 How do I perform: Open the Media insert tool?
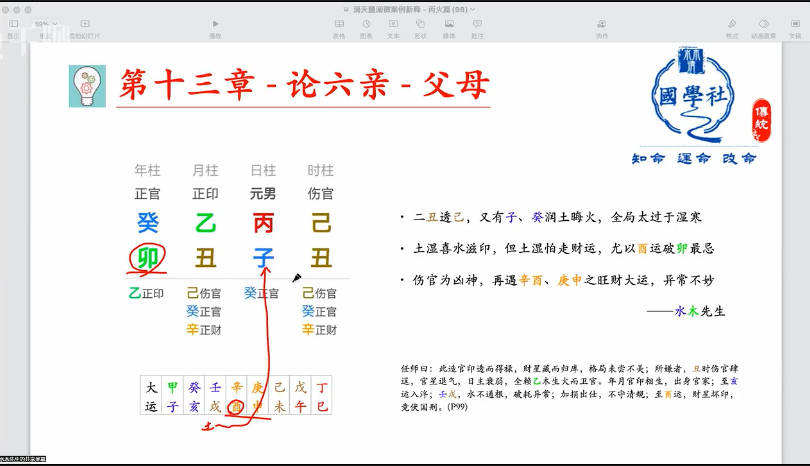click(449, 23)
